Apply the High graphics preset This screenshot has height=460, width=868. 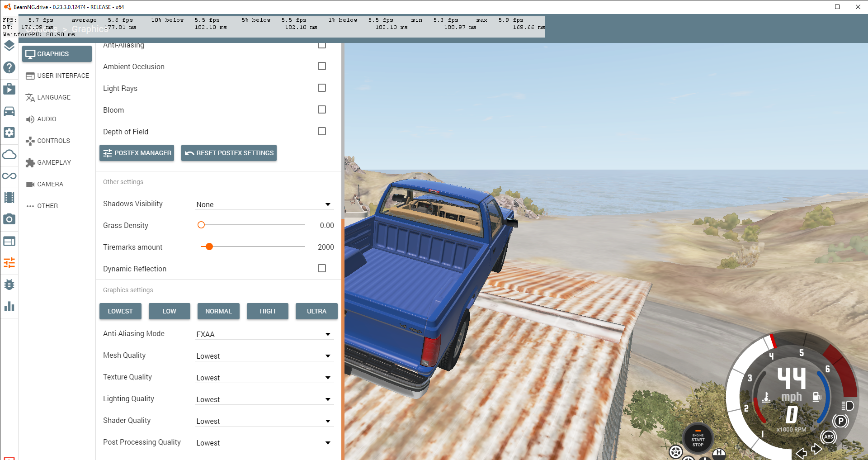(268, 311)
